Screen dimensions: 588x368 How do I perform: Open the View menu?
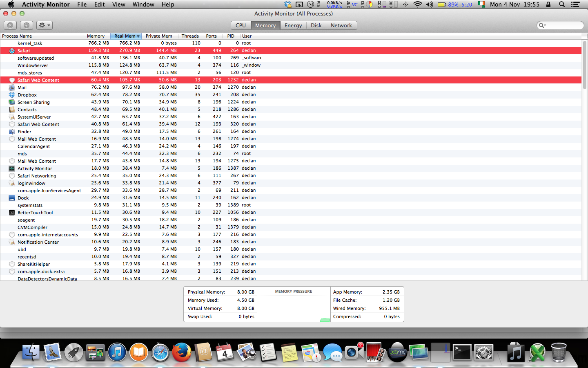click(119, 4)
